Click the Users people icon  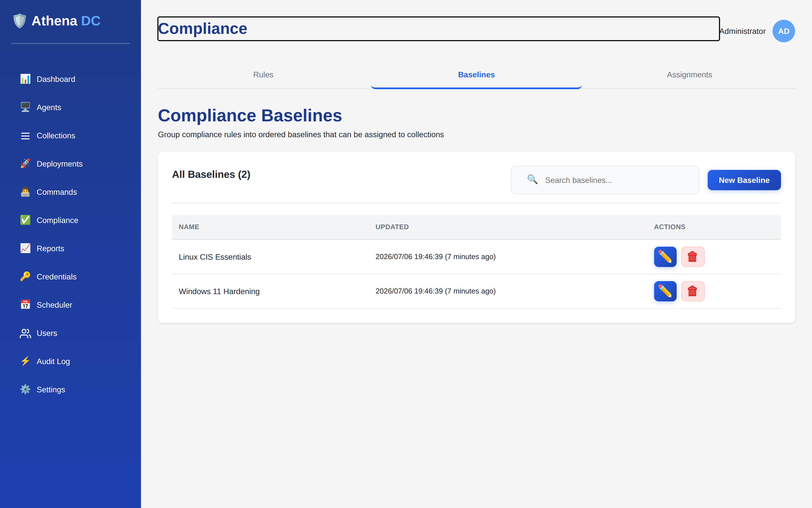[x=25, y=333]
